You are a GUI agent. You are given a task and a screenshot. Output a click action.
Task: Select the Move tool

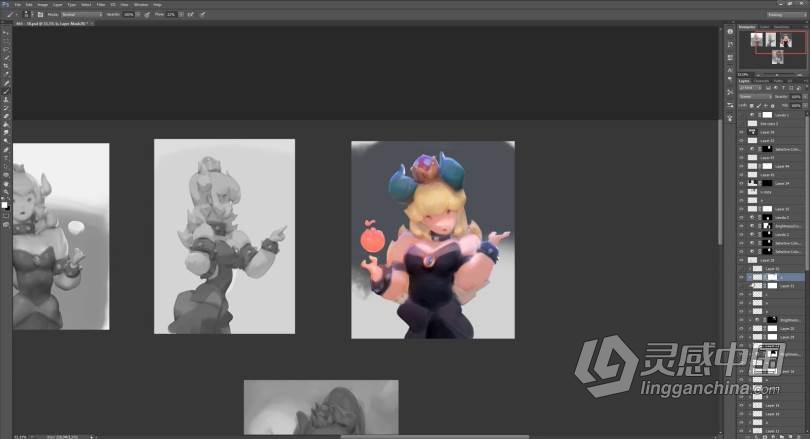tap(6, 33)
